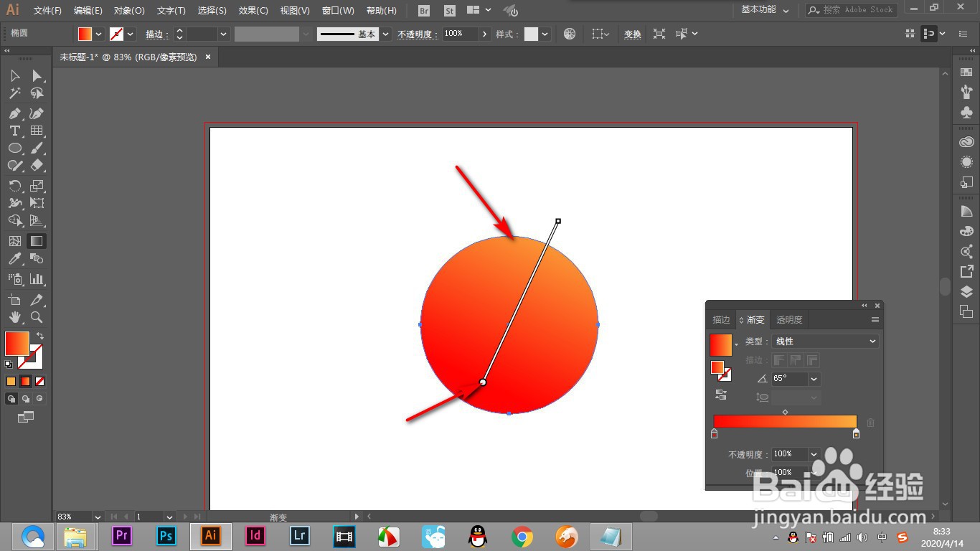The width and height of the screenshot is (980, 551).
Task: Click the gradient fill swatch in Gradient panel
Action: (x=720, y=345)
